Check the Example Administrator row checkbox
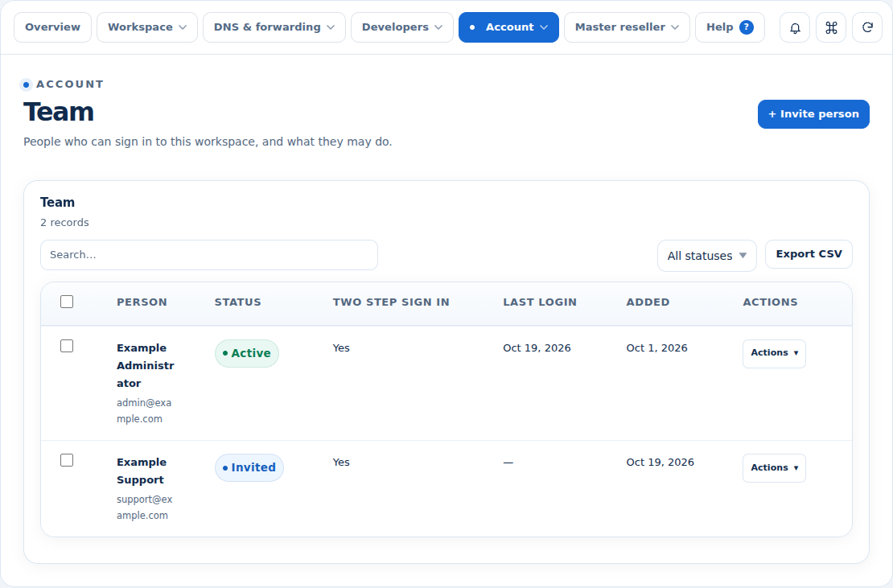The image size is (893, 588). [67, 346]
